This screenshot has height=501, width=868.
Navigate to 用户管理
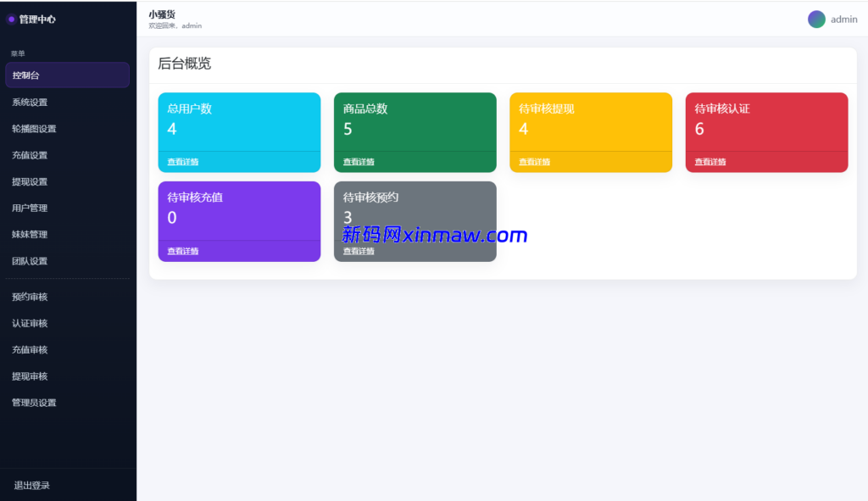pyautogui.click(x=67, y=209)
